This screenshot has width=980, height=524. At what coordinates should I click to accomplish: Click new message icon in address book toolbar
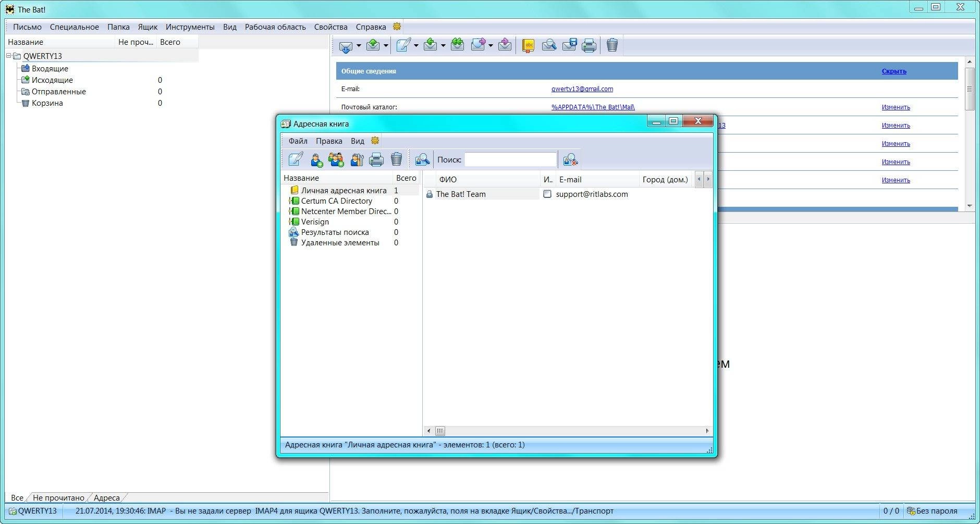(x=296, y=159)
